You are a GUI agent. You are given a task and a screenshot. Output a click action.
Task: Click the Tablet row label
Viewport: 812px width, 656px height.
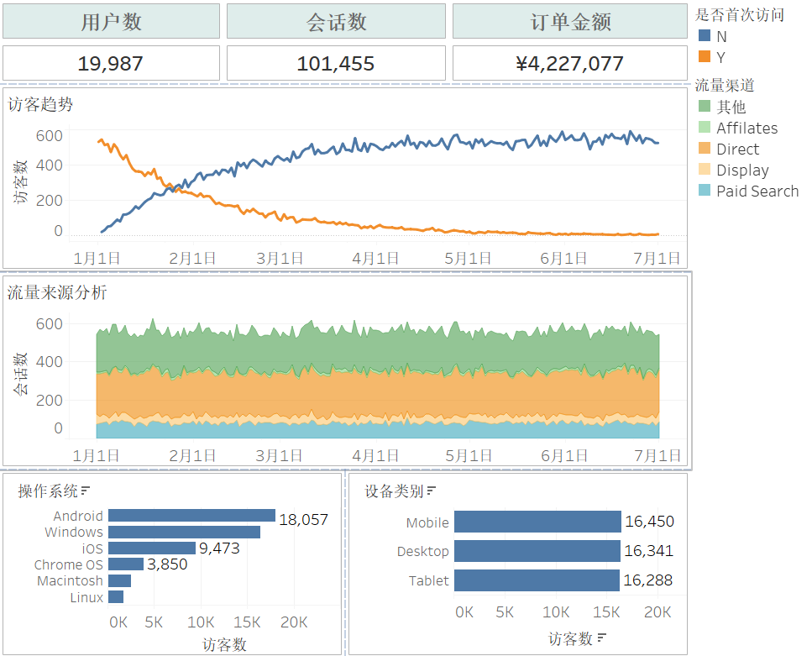click(x=428, y=581)
